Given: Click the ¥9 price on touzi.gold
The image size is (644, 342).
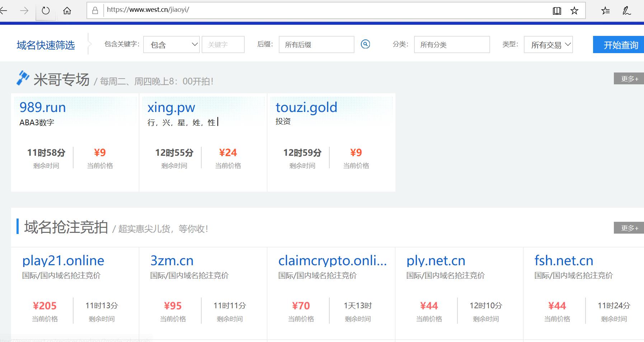Looking at the screenshot, I should tap(356, 153).
